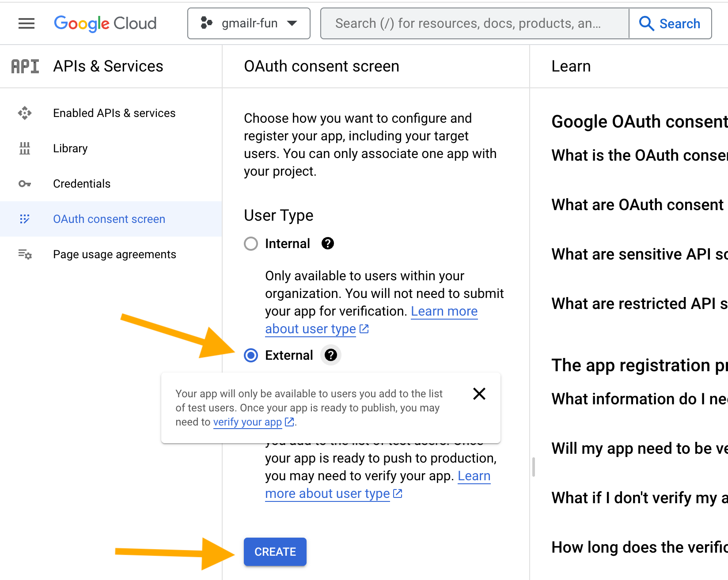Screen dimensions: 728x580
Task: Open Page usage agreements
Action: click(114, 254)
